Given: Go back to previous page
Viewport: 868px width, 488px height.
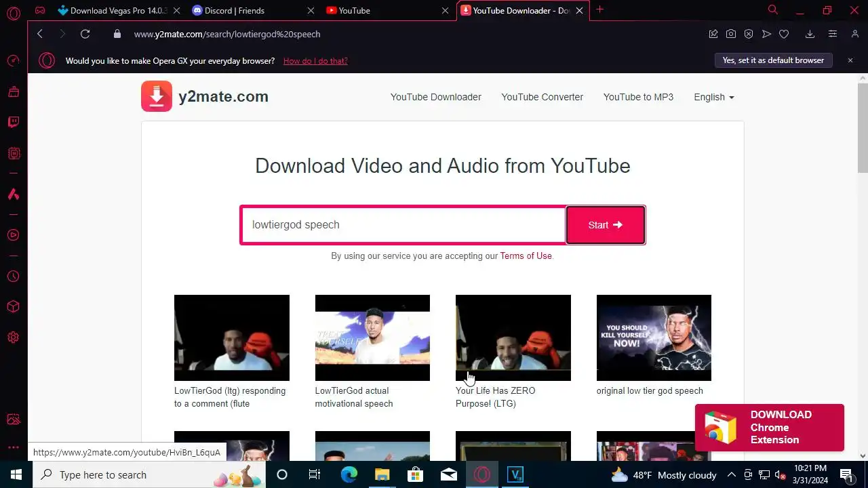Looking at the screenshot, I should (x=40, y=34).
